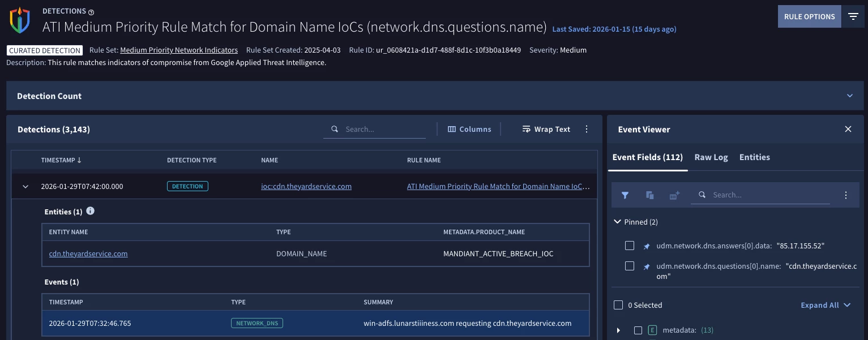This screenshot has height=340, width=868.
Task: Click the NETWORK_DNS event type badge
Action: 257,323
